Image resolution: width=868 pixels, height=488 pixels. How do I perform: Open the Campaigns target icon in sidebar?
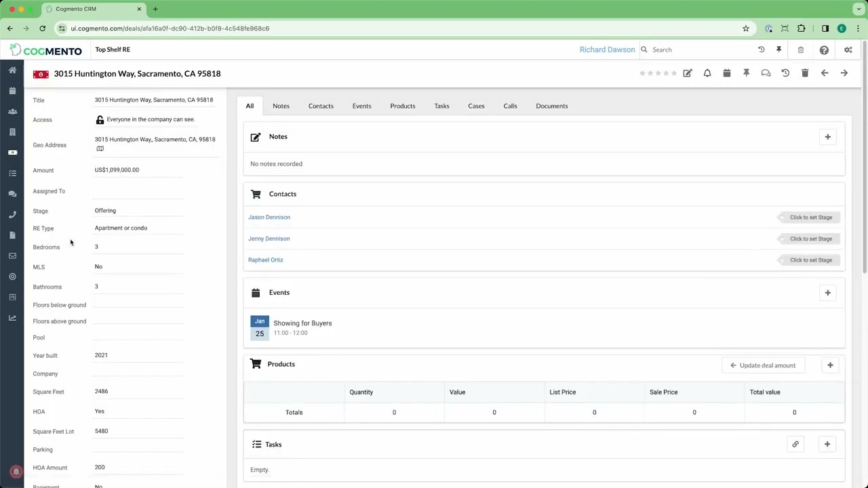click(12, 277)
